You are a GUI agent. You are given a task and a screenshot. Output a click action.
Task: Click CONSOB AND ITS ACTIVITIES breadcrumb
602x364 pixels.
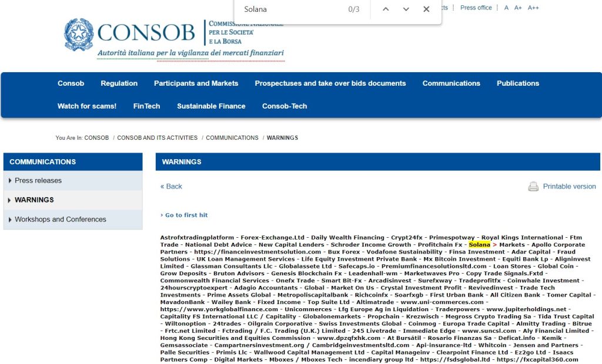tap(158, 138)
